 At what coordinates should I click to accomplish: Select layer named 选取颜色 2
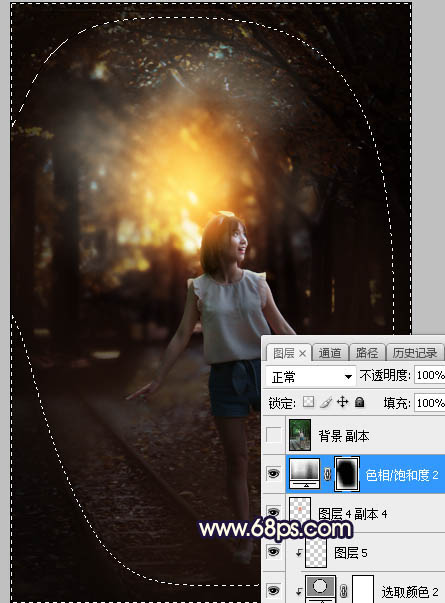410,591
